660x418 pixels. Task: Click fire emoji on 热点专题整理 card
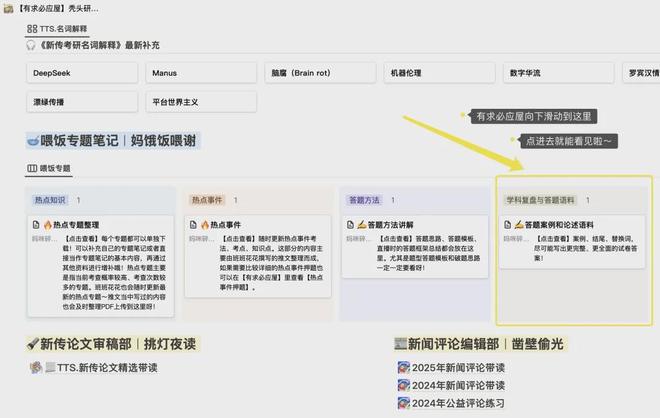pos(48,225)
